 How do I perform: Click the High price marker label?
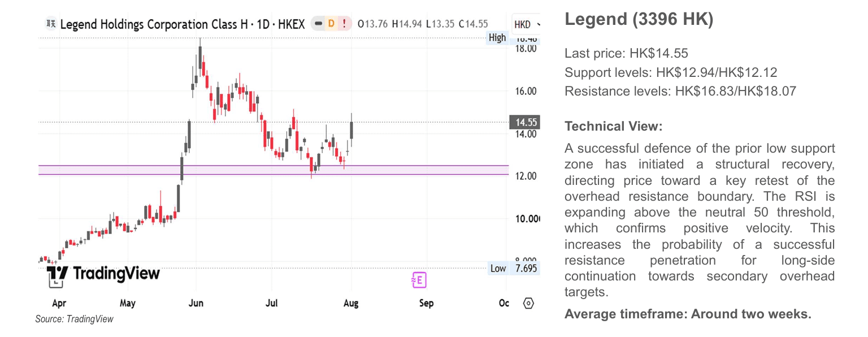[x=497, y=38]
